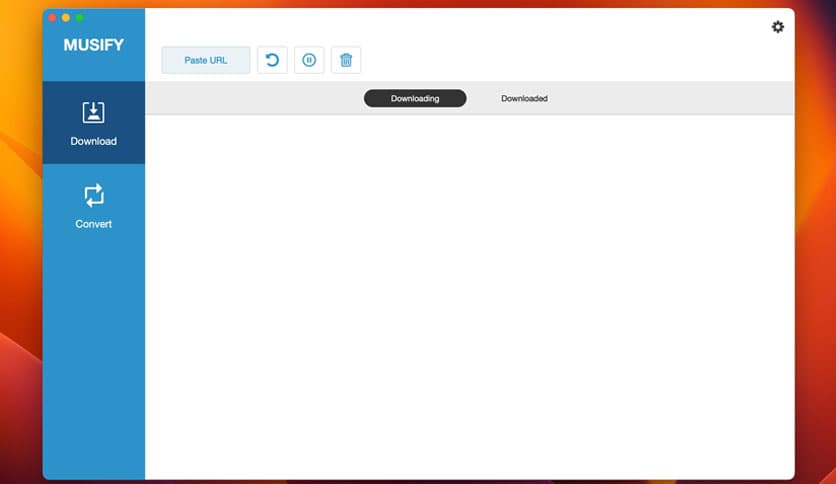Viewport: 836px width, 484px height.
Task: Click the Paste URL button
Action: pyautogui.click(x=206, y=60)
